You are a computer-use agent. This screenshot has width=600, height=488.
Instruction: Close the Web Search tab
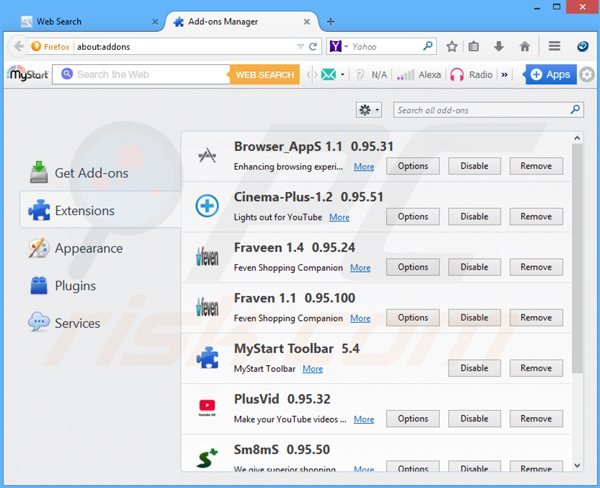(x=155, y=22)
